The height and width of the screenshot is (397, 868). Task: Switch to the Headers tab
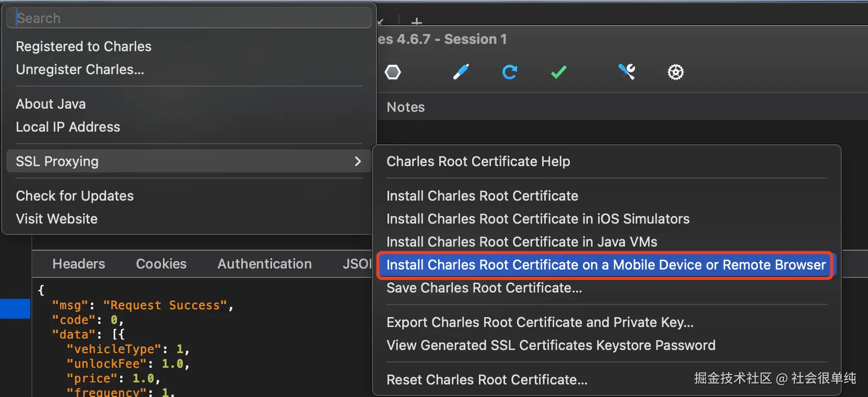coord(79,264)
